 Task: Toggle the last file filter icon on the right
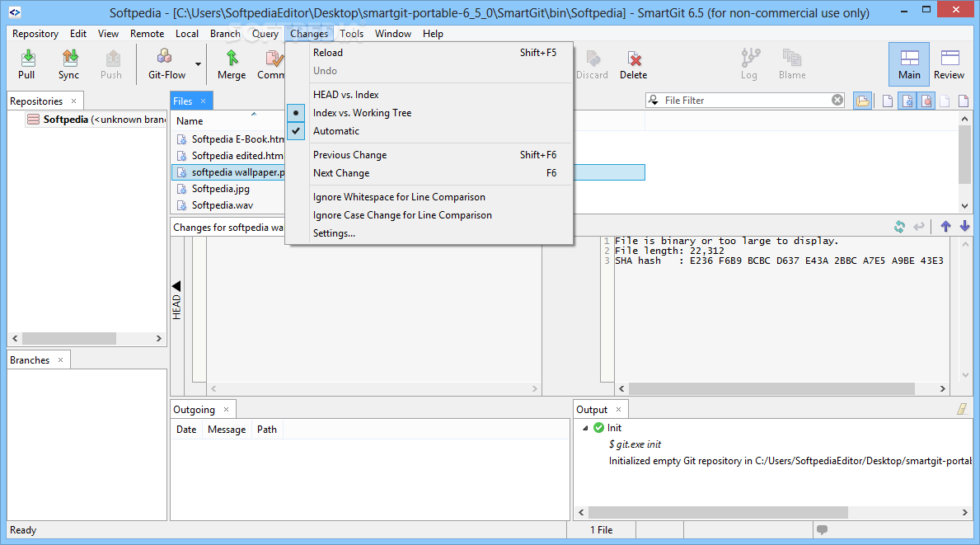[964, 101]
